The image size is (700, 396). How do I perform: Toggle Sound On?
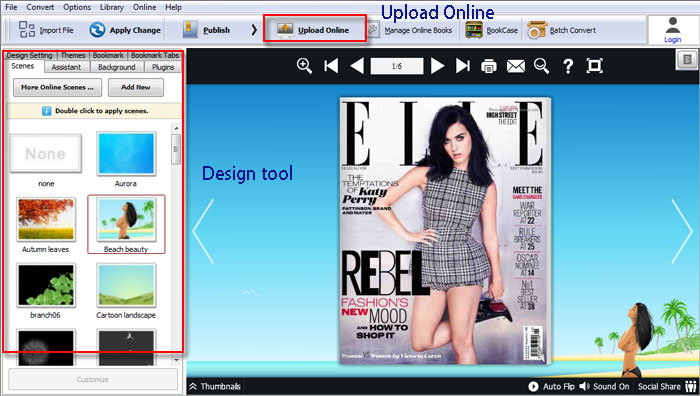(x=604, y=387)
